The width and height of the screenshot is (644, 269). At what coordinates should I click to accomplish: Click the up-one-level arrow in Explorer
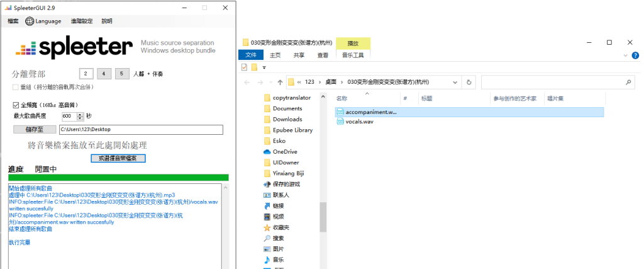pos(280,83)
